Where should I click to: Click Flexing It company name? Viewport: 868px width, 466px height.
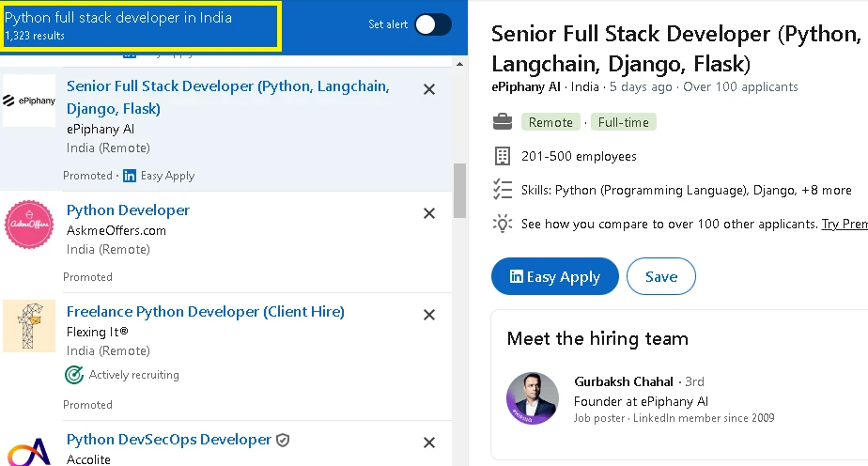click(x=97, y=332)
